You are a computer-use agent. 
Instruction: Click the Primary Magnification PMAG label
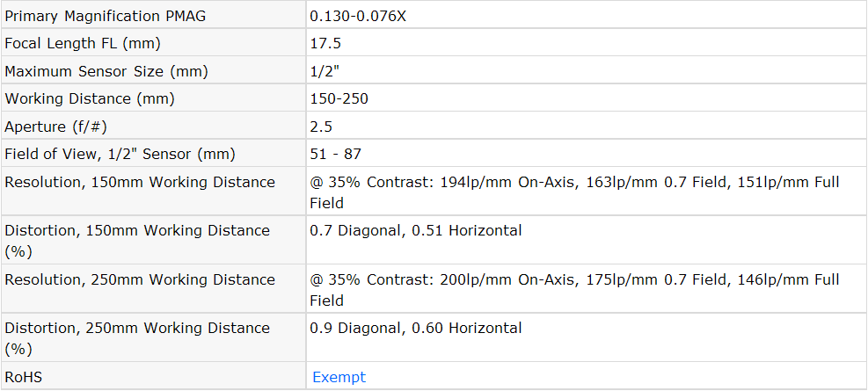105,16
